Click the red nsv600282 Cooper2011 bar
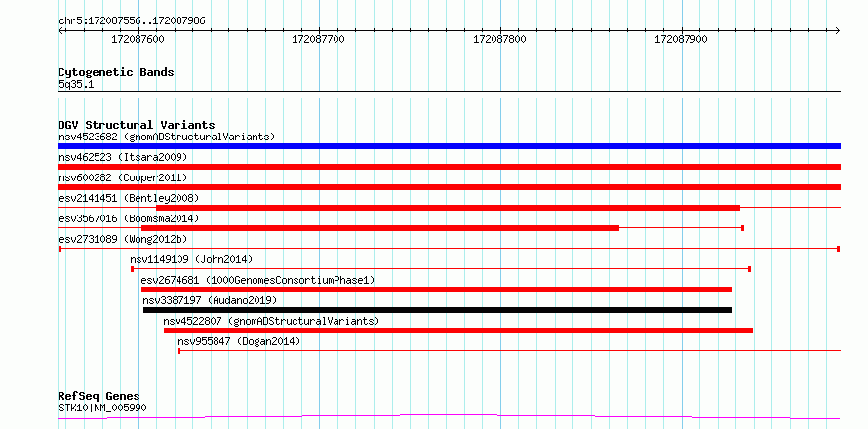868x429 pixels. pos(449,187)
